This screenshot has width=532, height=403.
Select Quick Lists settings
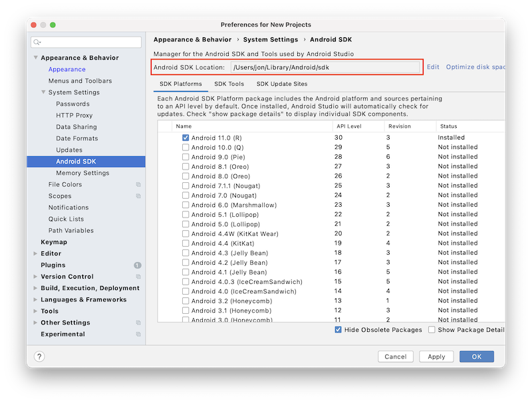click(66, 219)
